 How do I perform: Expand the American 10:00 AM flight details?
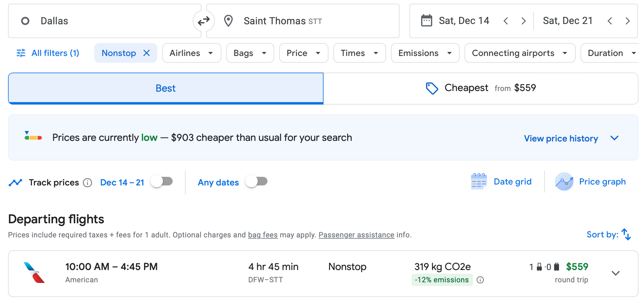pos(615,273)
